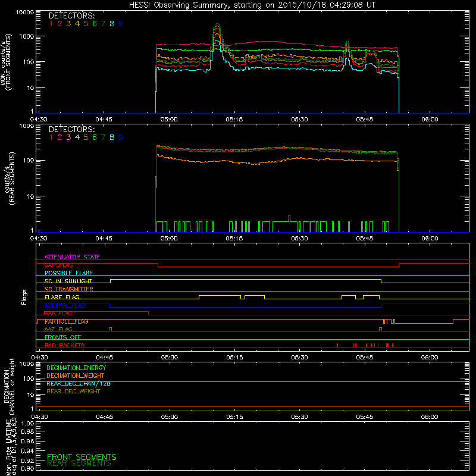Click the bright green FRONT SEGMENTS livetime legend
Viewport: 476px width, 476px height.
point(82,457)
